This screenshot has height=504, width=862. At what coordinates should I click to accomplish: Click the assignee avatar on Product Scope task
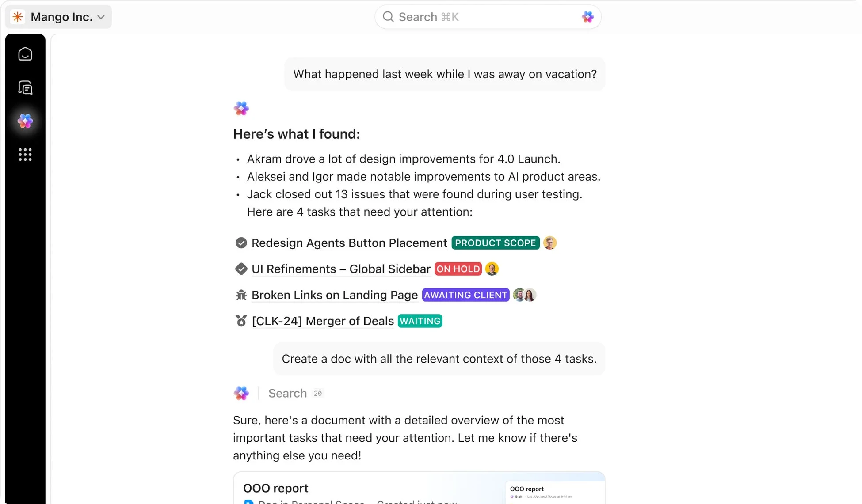(550, 243)
